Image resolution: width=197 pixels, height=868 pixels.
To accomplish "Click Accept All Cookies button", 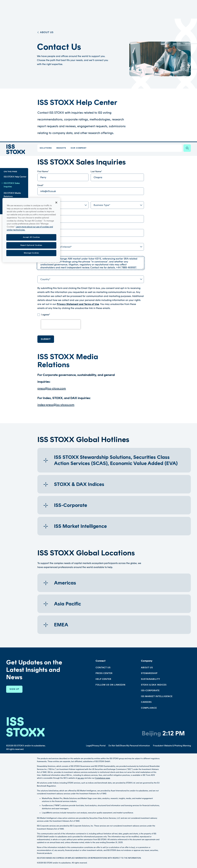I will point(31,237).
